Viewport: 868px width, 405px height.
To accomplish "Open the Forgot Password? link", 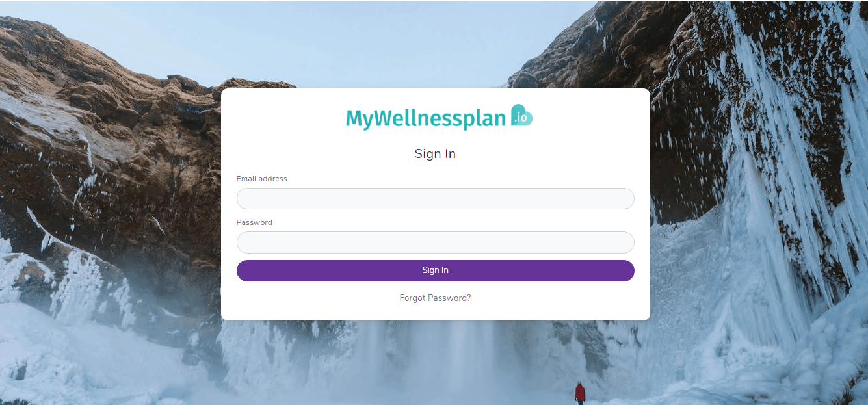I will click(x=435, y=298).
